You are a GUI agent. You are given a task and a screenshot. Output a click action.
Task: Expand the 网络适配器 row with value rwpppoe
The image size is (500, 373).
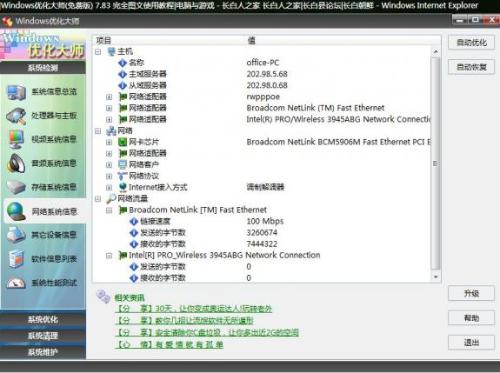point(109,97)
